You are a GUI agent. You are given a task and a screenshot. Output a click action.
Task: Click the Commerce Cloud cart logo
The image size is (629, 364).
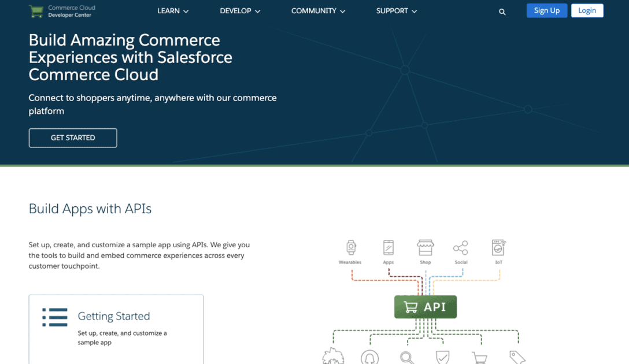pos(36,10)
